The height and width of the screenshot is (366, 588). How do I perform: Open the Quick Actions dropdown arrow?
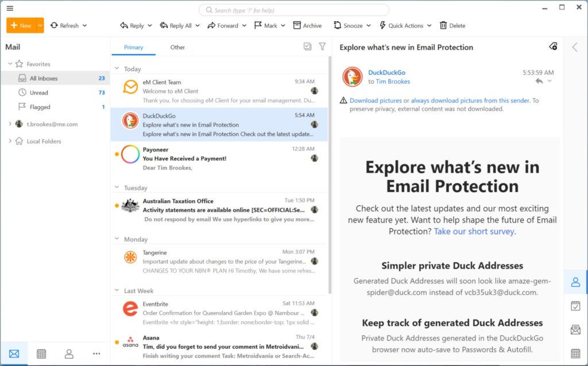pyautogui.click(x=430, y=25)
